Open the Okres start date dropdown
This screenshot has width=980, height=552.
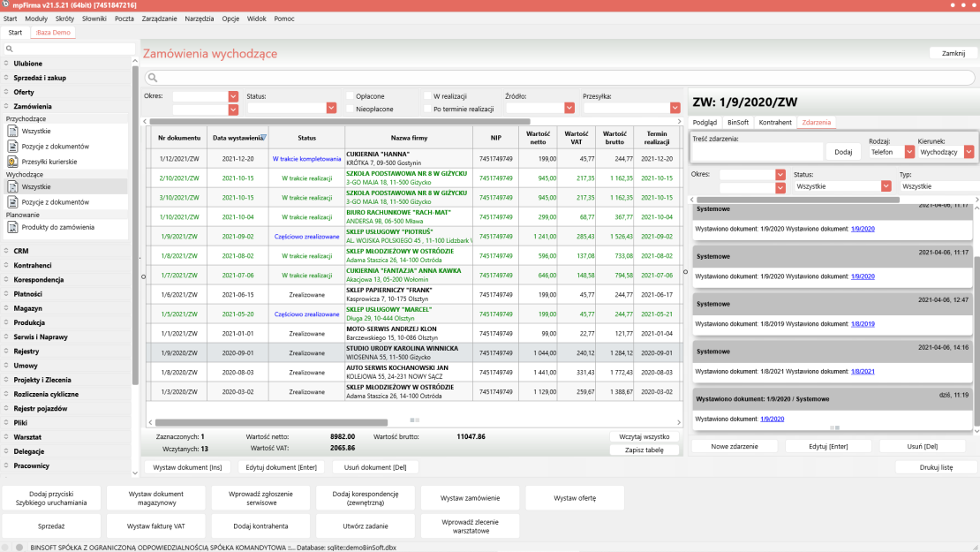(233, 96)
